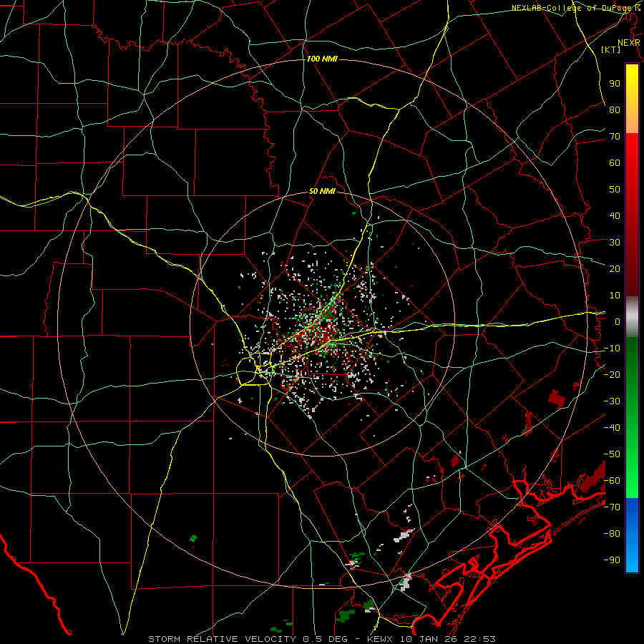Click the positive 80 knot scale value

point(615,109)
